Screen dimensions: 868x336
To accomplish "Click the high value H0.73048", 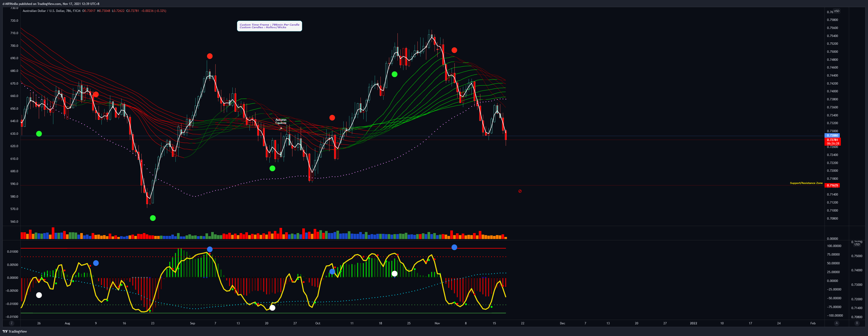I will 104,11.
